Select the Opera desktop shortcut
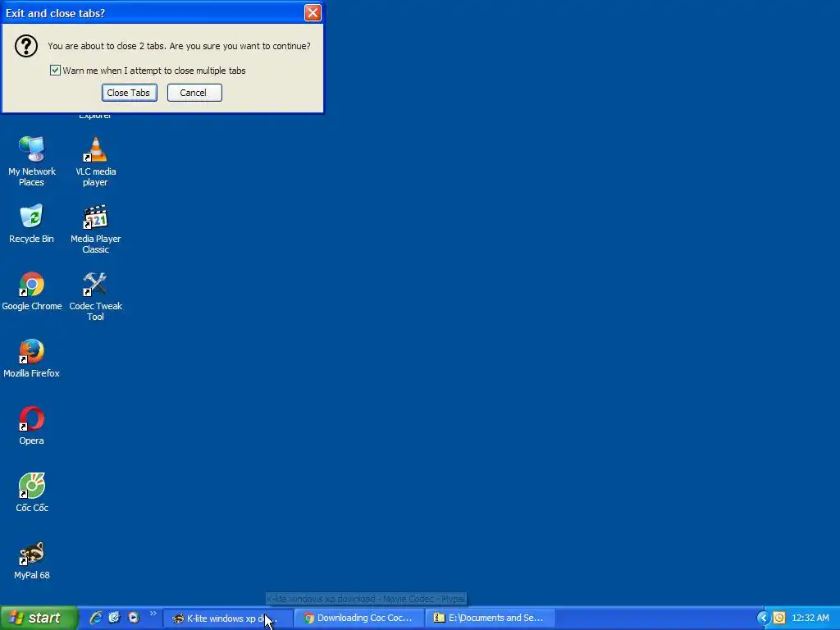The image size is (840, 630). pyautogui.click(x=32, y=426)
